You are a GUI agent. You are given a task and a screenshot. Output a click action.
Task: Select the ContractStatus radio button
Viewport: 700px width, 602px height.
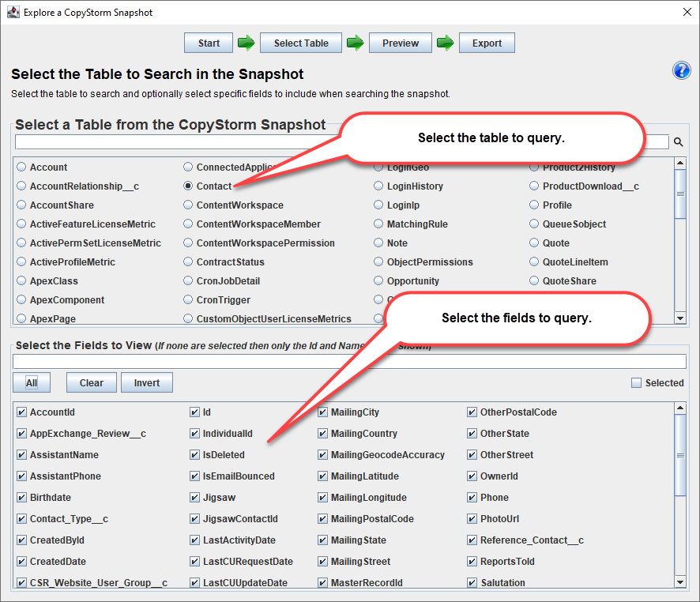(188, 262)
